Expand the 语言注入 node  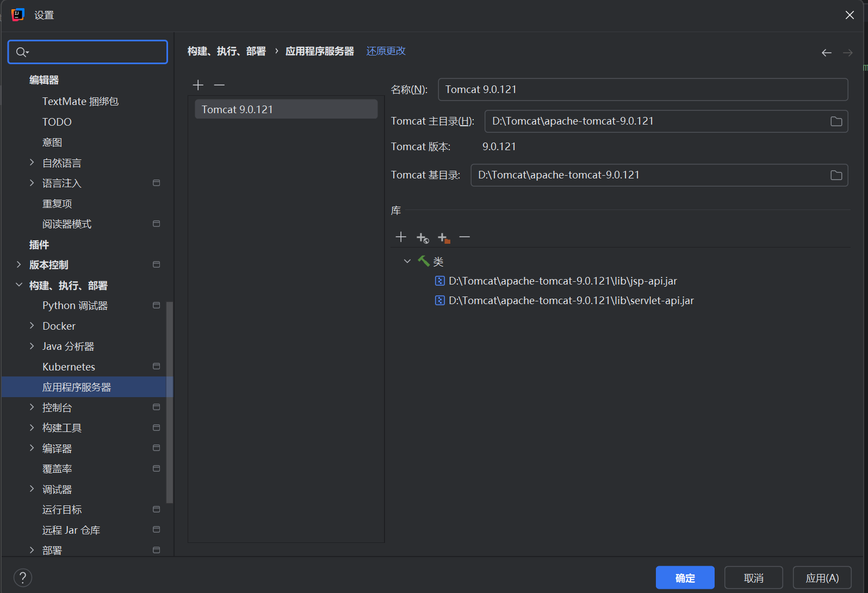point(32,183)
